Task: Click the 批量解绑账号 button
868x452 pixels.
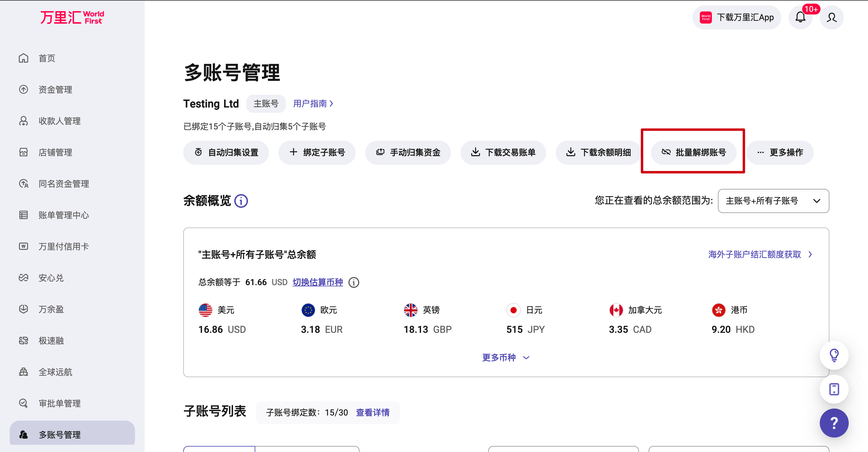Action: (x=693, y=152)
